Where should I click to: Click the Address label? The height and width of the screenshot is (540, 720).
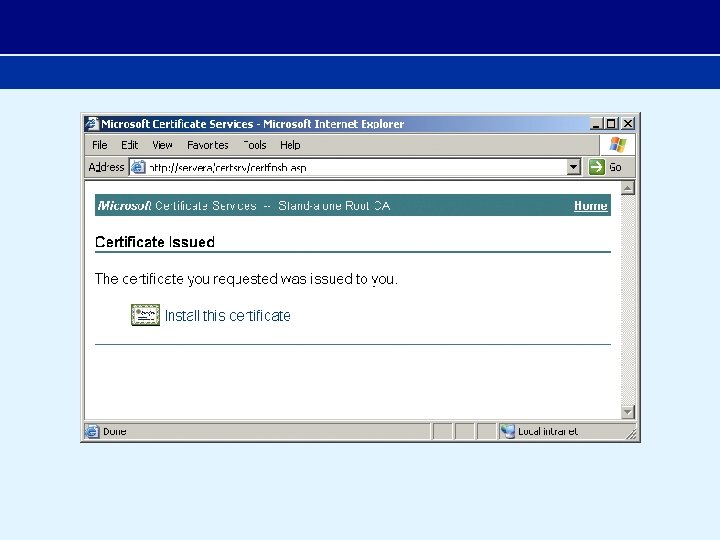pyautogui.click(x=106, y=167)
